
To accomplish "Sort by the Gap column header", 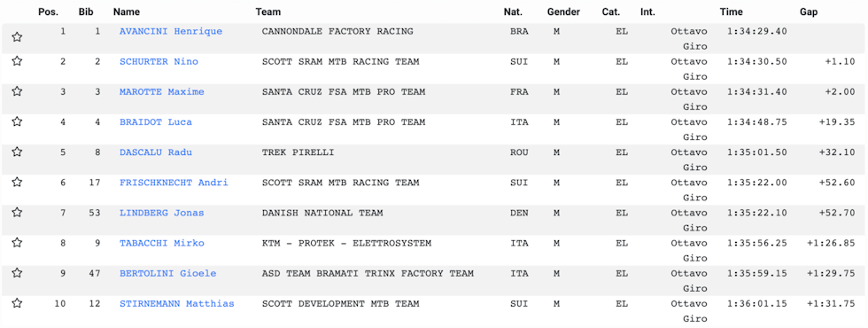I will (808, 12).
